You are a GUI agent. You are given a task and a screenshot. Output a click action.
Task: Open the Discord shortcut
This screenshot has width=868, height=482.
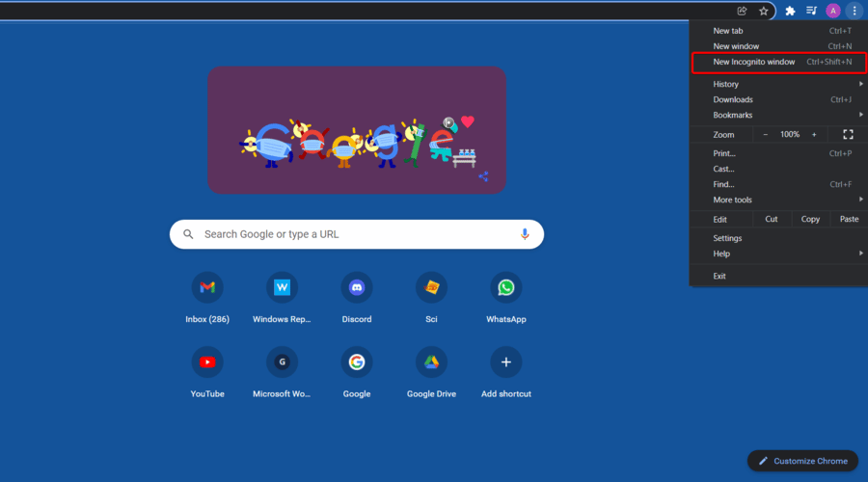click(x=357, y=298)
